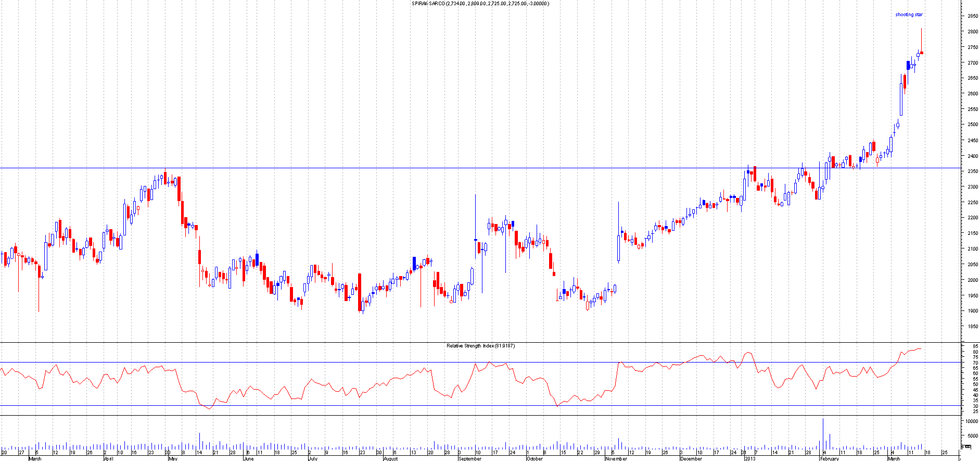Select the long white March breakout candle
Image resolution: width=980 pixels, height=461 pixels.
pos(901,99)
